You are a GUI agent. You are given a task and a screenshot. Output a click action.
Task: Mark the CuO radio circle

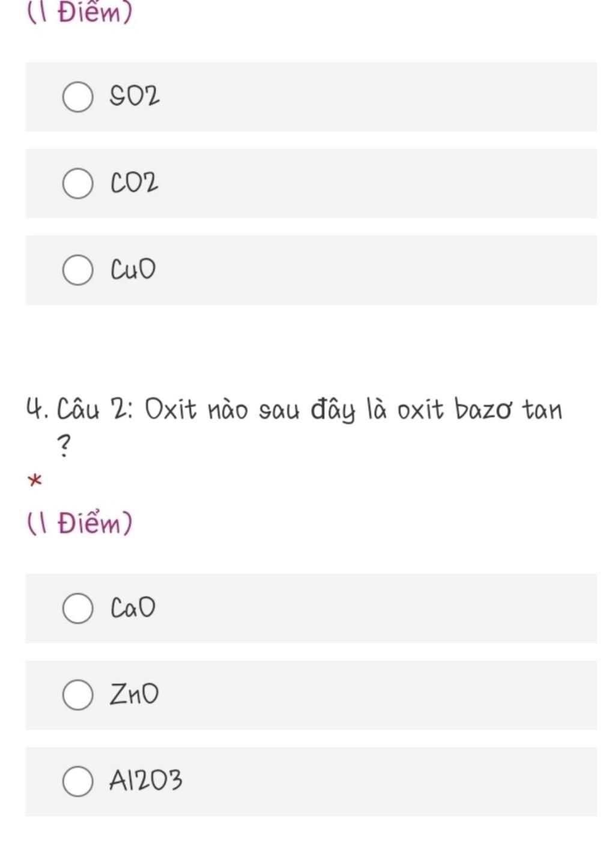point(77,270)
